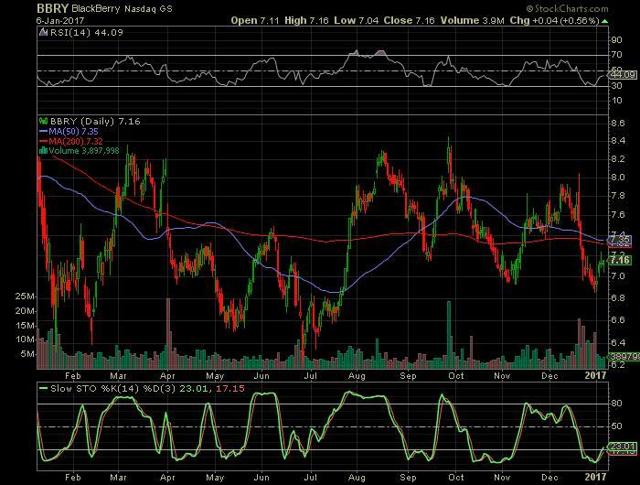Click the Close 7.16 value
This screenshot has width=640, height=485.
coord(409,20)
